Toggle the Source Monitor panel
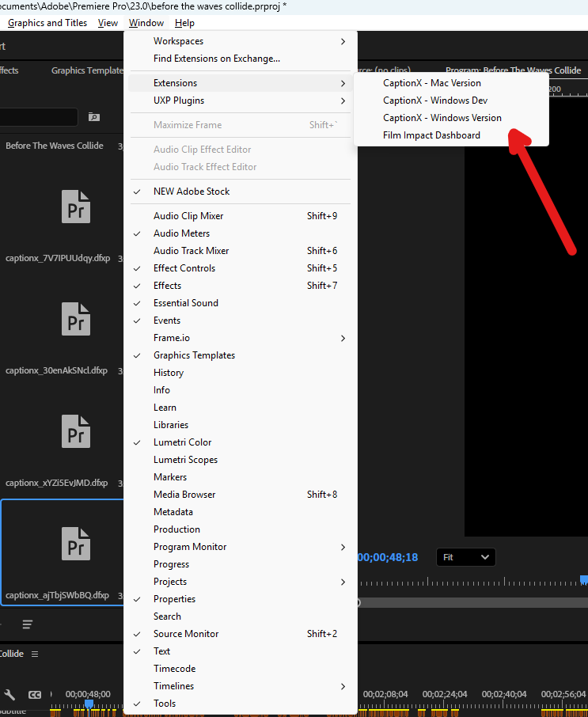The width and height of the screenshot is (588, 717). pos(240,634)
